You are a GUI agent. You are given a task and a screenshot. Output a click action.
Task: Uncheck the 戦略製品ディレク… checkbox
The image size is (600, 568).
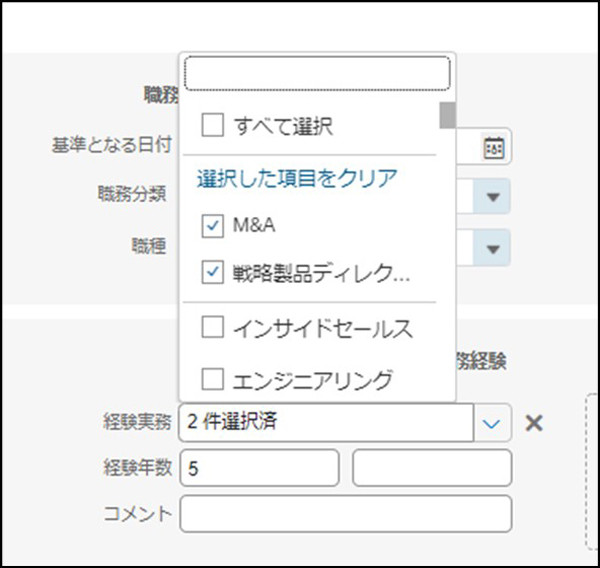point(212,273)
